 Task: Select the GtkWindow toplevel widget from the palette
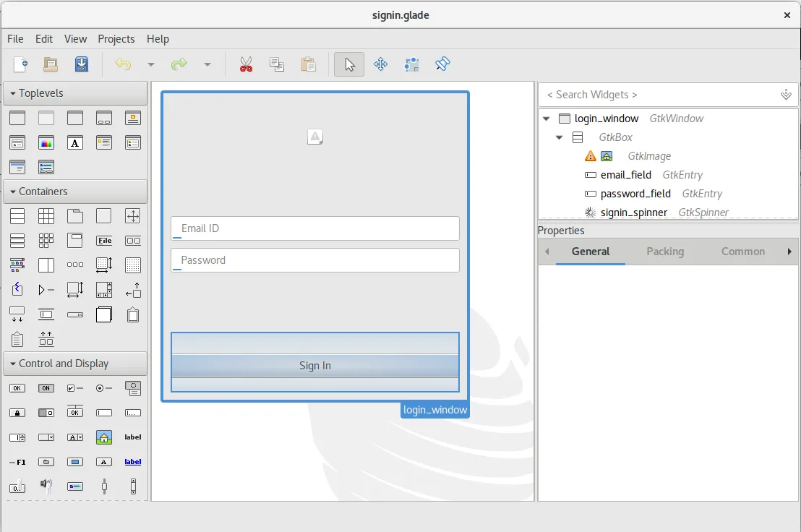click(x=17, y=118)
